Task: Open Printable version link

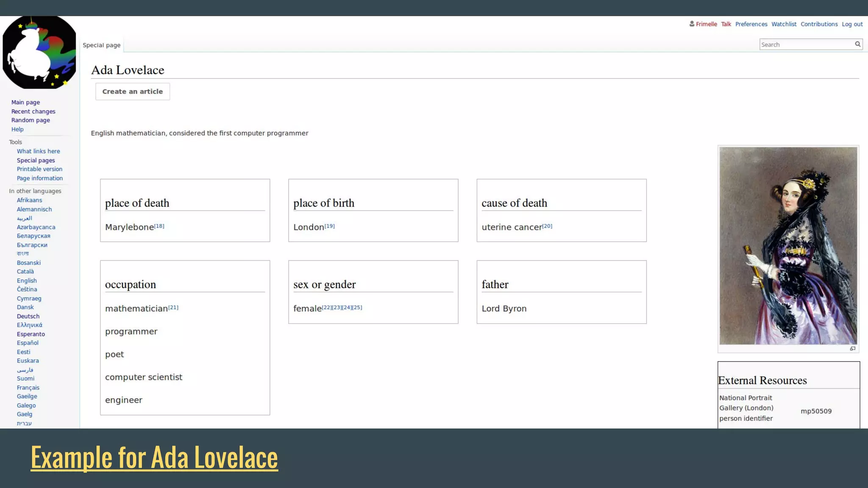Action: (x=39, y=169)
